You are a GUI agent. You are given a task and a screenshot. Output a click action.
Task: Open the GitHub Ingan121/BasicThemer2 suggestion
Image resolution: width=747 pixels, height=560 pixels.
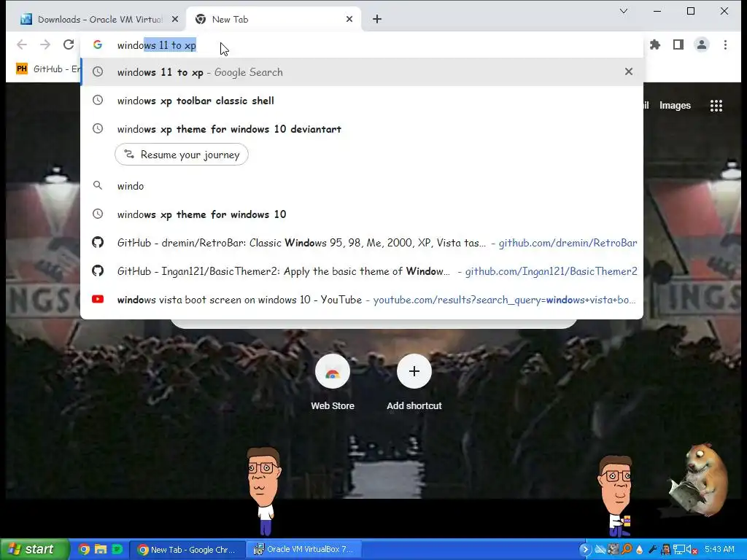[x=362, y=271]
